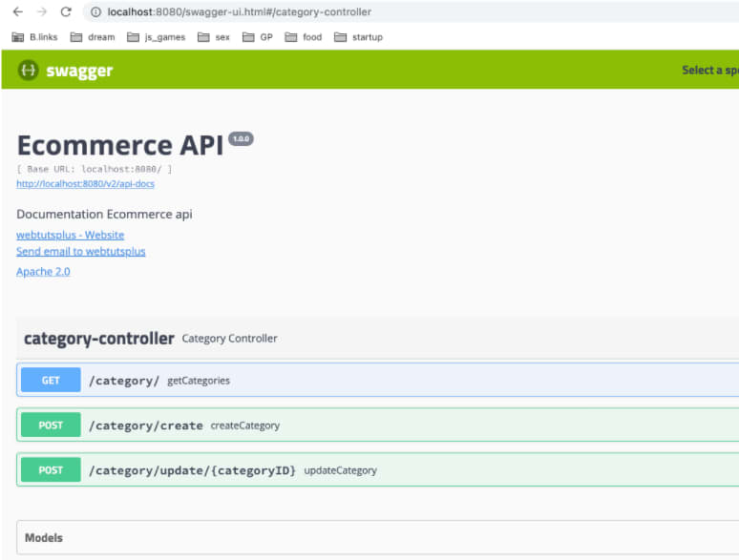Open the startup bookmark folder
The width and height of the screenshot is (739, 560).
coord(358,37)
